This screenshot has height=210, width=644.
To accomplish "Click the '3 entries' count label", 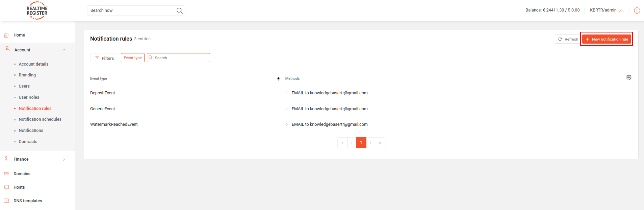I will 142,39.
